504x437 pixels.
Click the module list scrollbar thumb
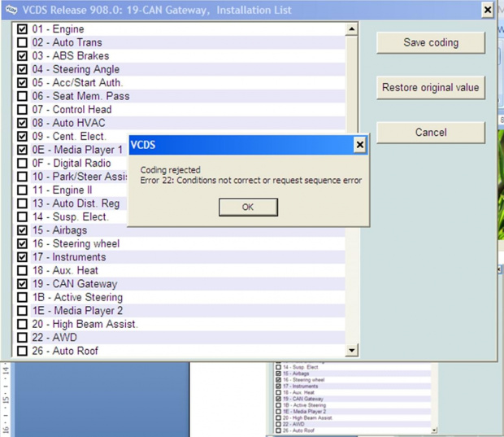(x=352, y=84)
